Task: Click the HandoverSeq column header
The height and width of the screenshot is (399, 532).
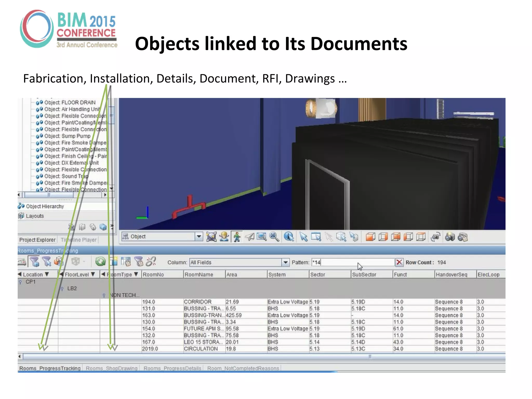Action: 455,275
